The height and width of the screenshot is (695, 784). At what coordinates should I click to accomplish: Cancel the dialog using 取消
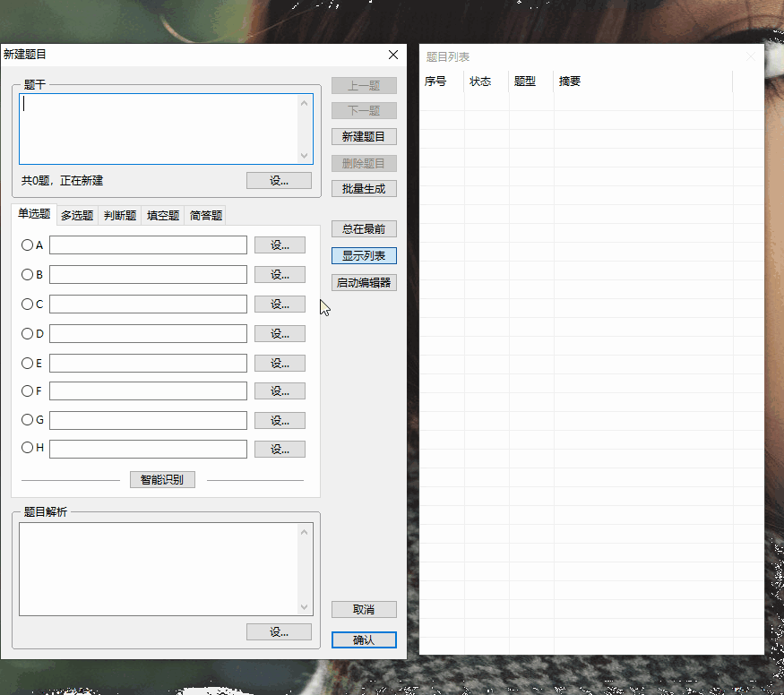[364, 610]
